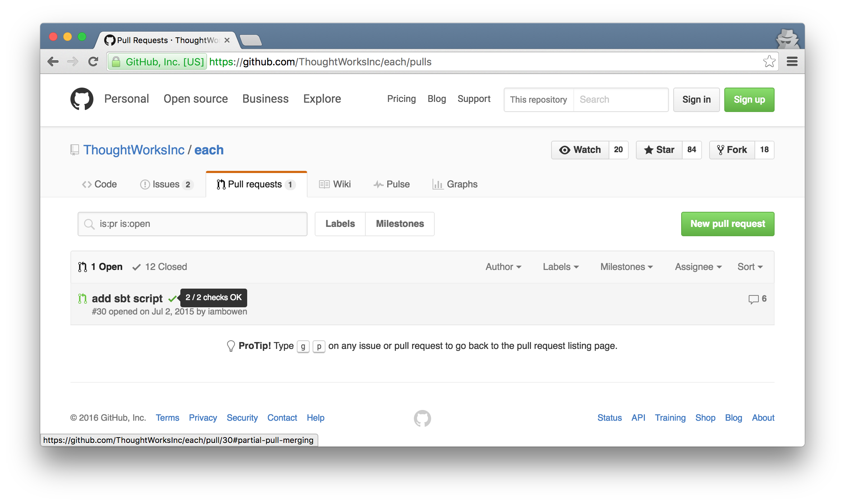Open the Chrome hamburger menu

(x=792, y=62)
